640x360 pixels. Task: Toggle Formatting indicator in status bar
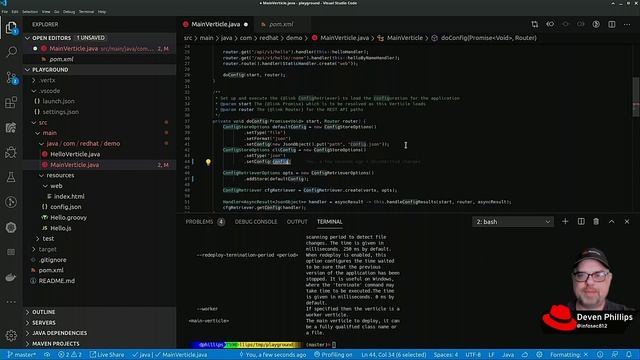569,355
